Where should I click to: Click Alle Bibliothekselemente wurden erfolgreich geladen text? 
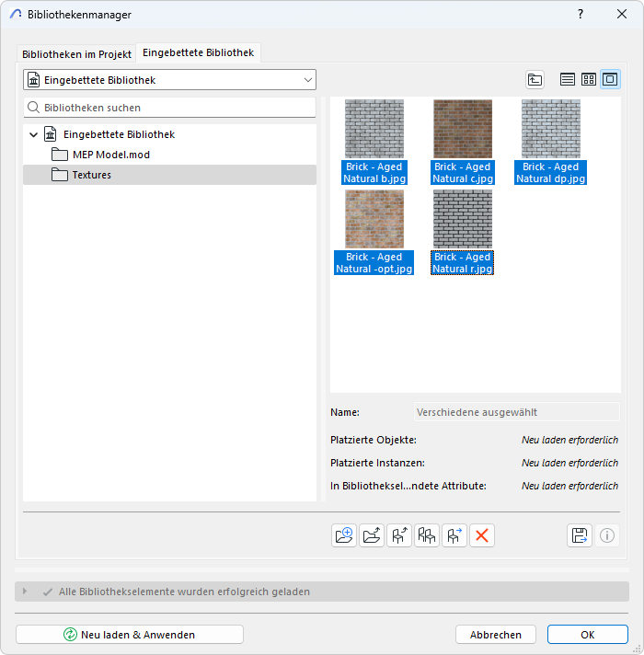[184, 592]
